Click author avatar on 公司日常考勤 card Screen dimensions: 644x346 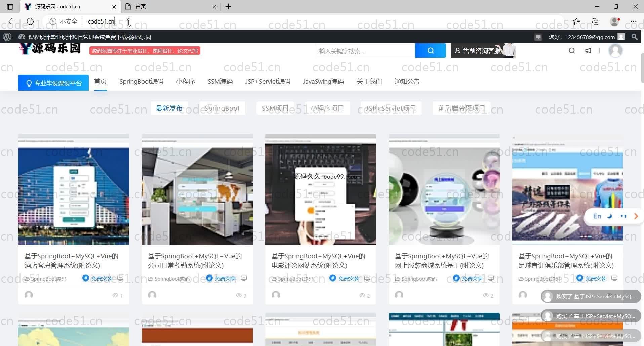point(152,295)
